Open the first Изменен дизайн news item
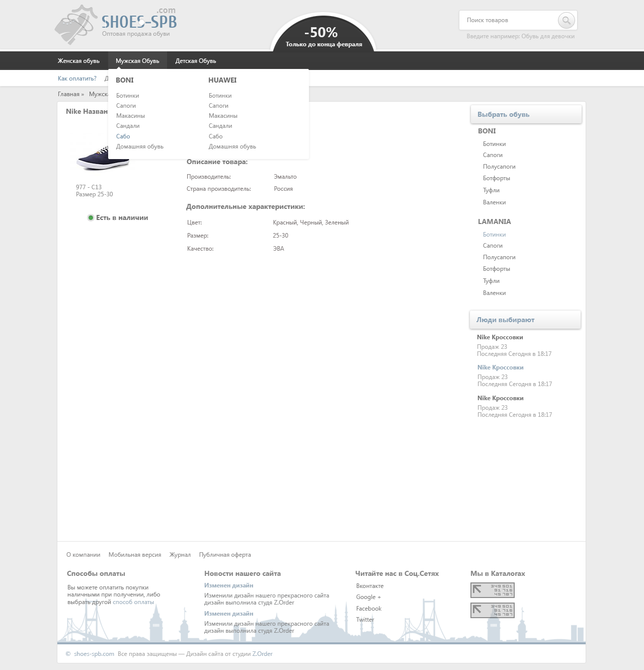 coord(228,585)
